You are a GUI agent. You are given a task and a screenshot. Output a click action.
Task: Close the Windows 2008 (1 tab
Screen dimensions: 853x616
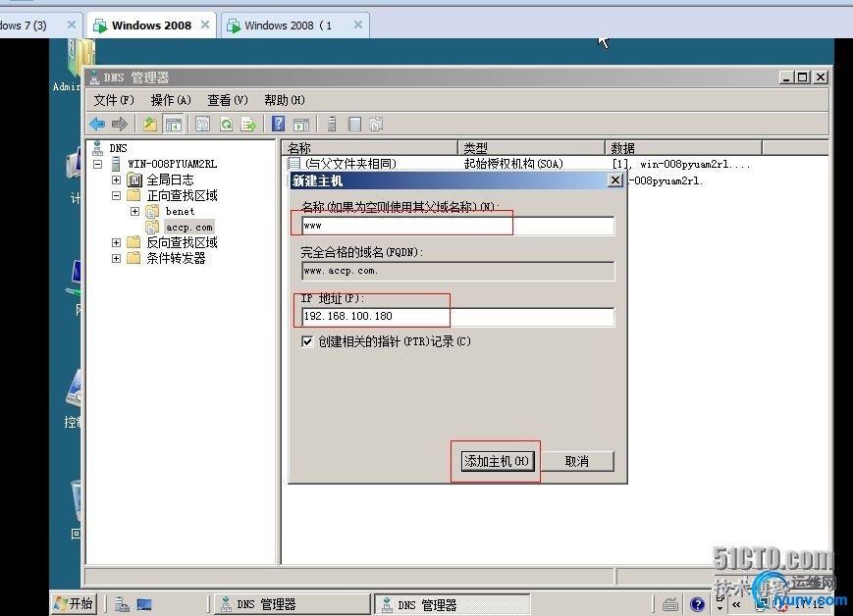pyautogui.click(x=358, y=25)
